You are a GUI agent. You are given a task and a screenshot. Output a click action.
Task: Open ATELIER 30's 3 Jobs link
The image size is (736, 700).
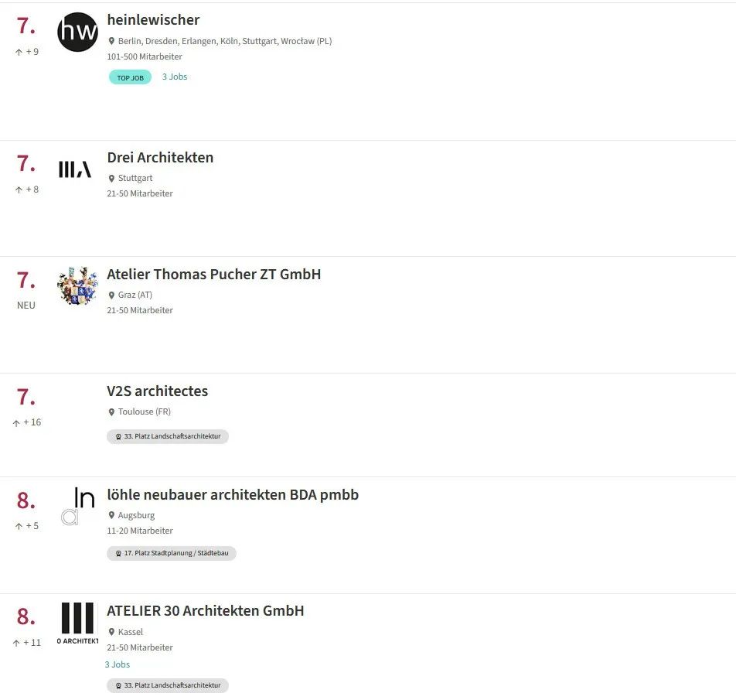click(118, 664)
